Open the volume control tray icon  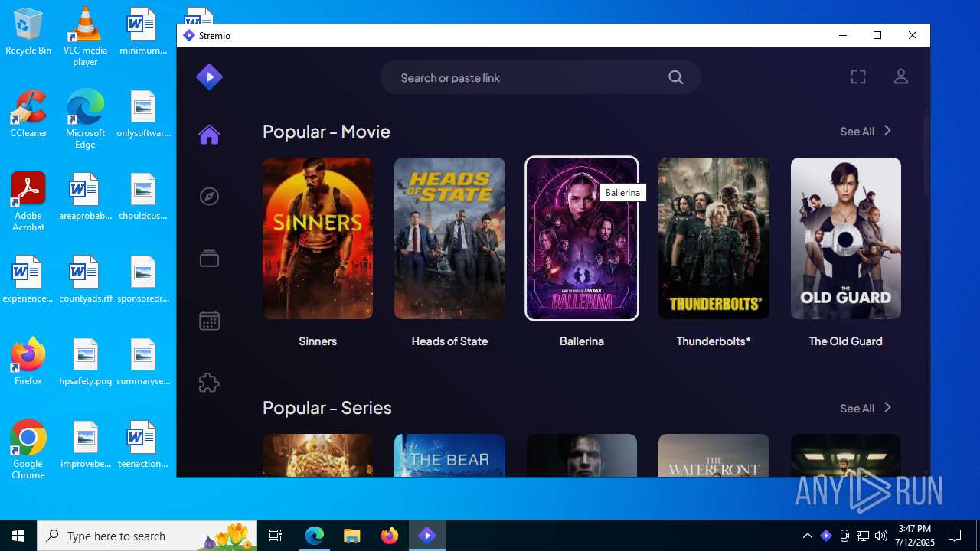pyautogui.click(x=880, y=536)
